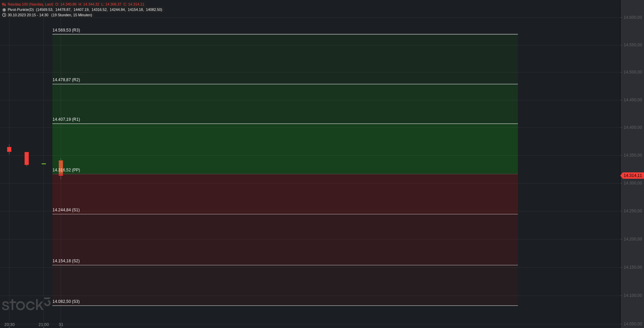644x328 pixels.
Task: Select the PP pivot label 14.316,52
Action: point(66,170)
